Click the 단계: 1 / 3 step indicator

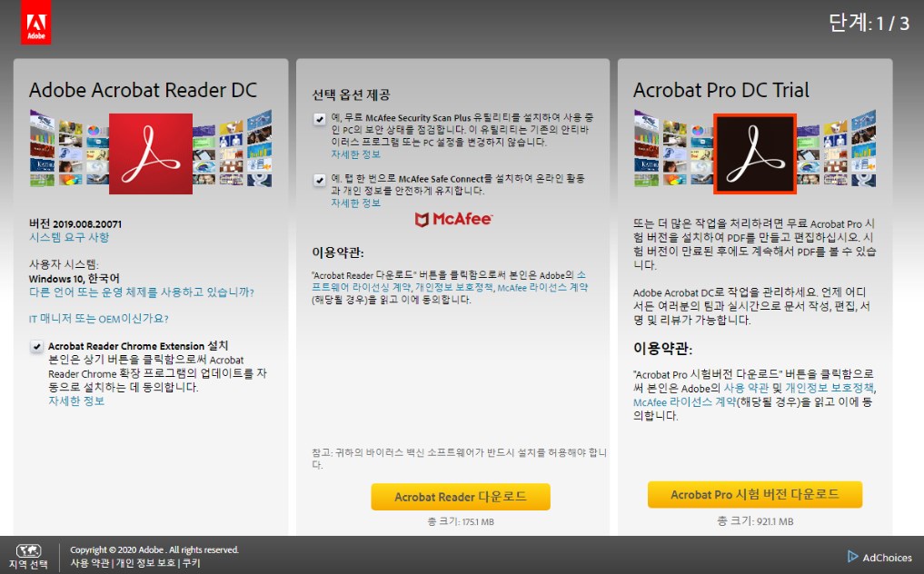[869, 23]
